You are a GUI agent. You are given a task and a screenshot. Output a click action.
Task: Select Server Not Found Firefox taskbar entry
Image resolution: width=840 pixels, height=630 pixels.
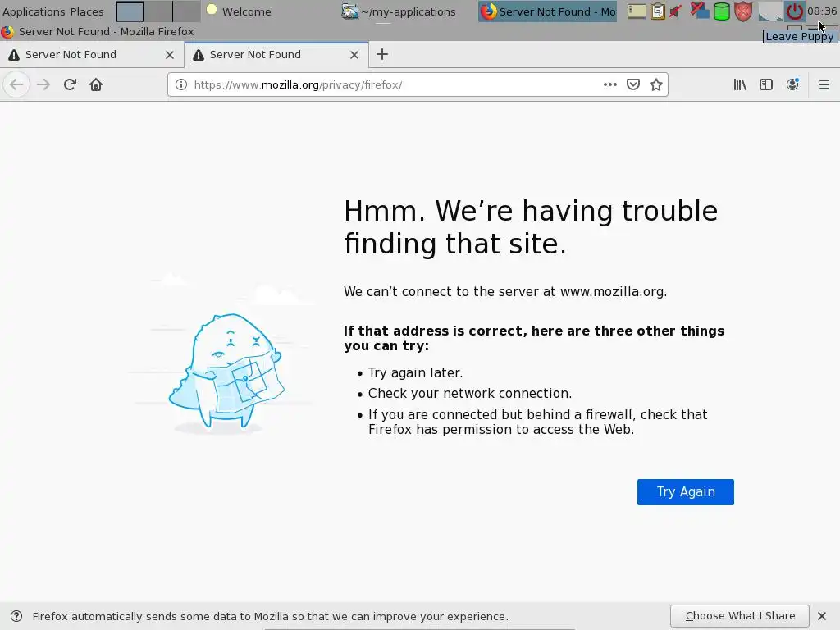[x=547, y=11]
